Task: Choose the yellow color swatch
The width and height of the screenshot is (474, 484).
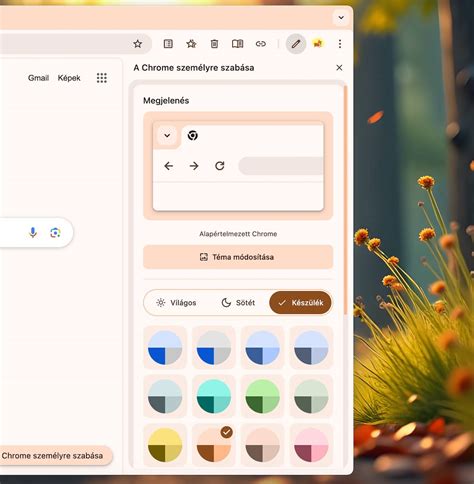Action: click(165, 445)
